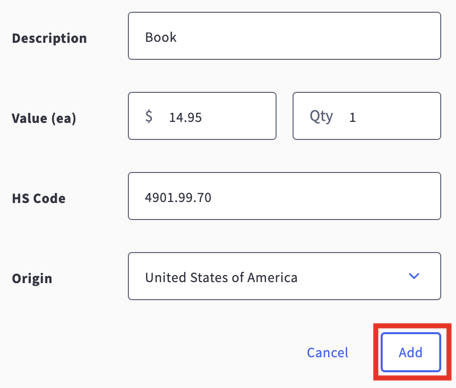This screenshot has height=388, width=456.
Task: Focus the Qty quantity field
Action: [x=367, y=116]
